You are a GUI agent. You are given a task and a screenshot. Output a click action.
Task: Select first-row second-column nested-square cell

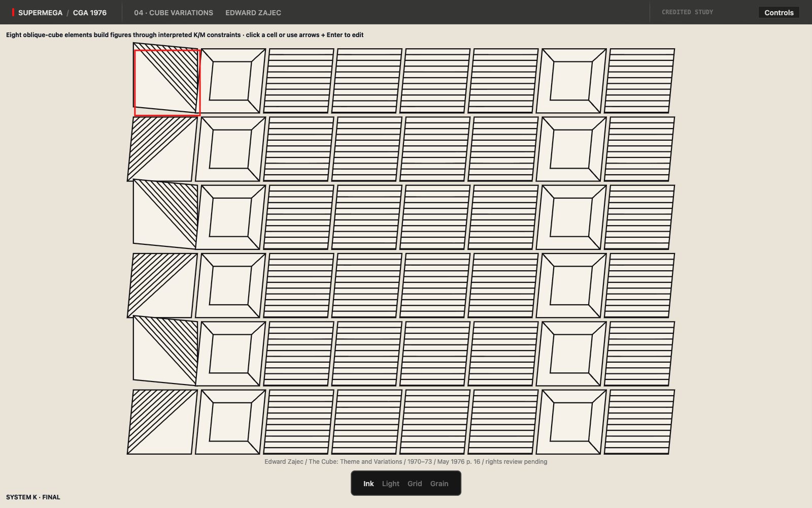pyautogui.click(x=231, y=81)
